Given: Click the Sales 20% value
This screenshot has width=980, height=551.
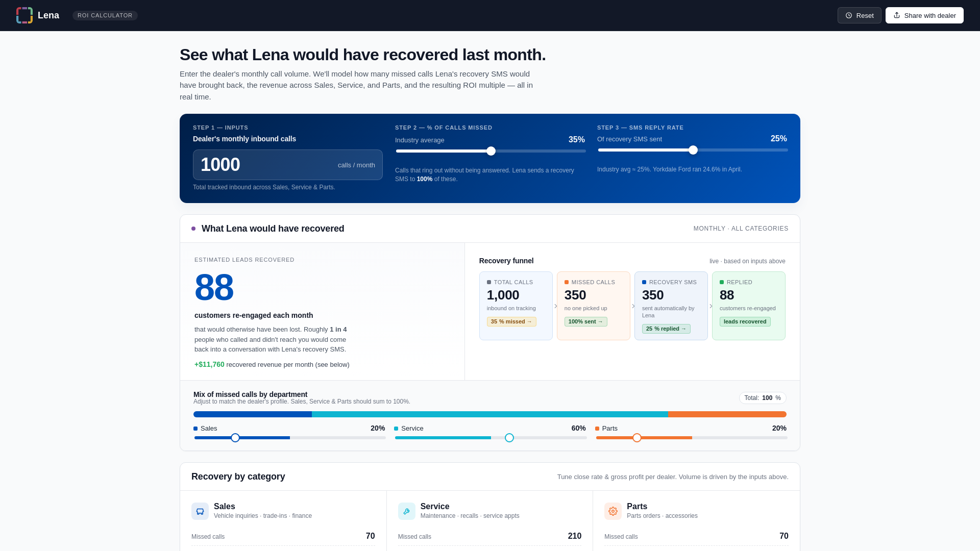Looking at the screenshot, I should click(x=378, y=428).
